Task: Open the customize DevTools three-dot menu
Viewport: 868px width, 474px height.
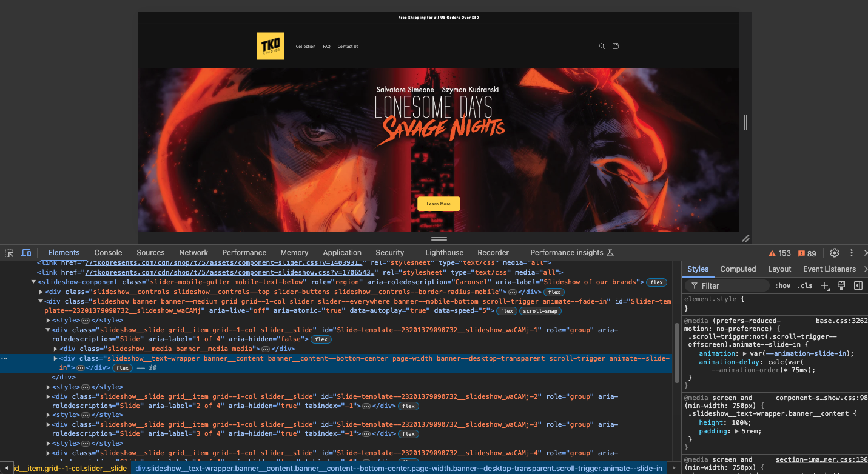Action: [x=851, y=252]
